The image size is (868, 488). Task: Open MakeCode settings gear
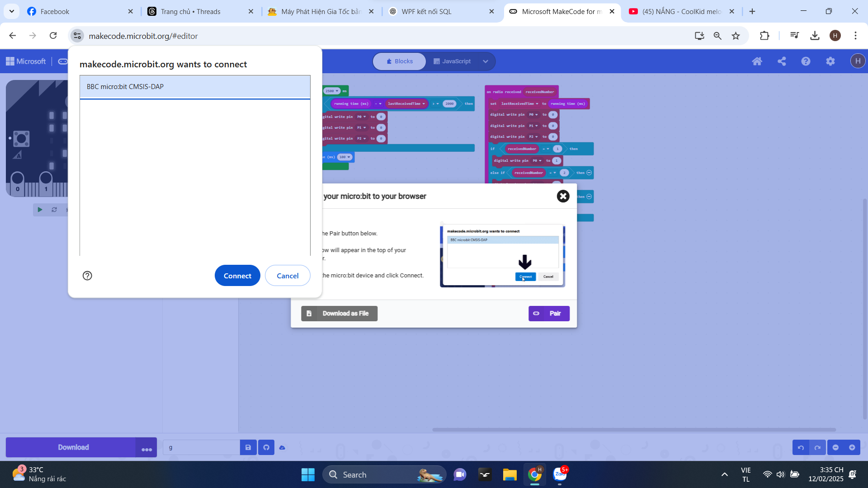[x=830, y=61]
